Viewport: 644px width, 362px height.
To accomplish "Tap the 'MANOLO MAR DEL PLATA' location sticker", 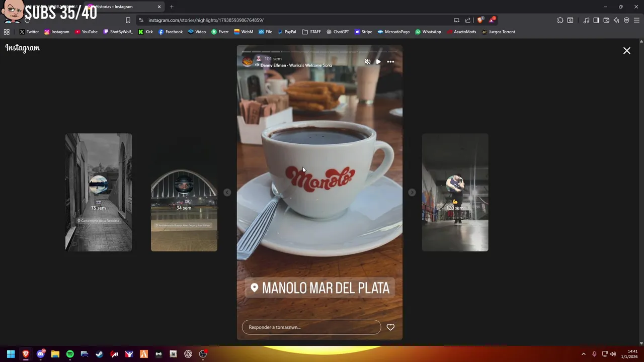I will point(320,288).
